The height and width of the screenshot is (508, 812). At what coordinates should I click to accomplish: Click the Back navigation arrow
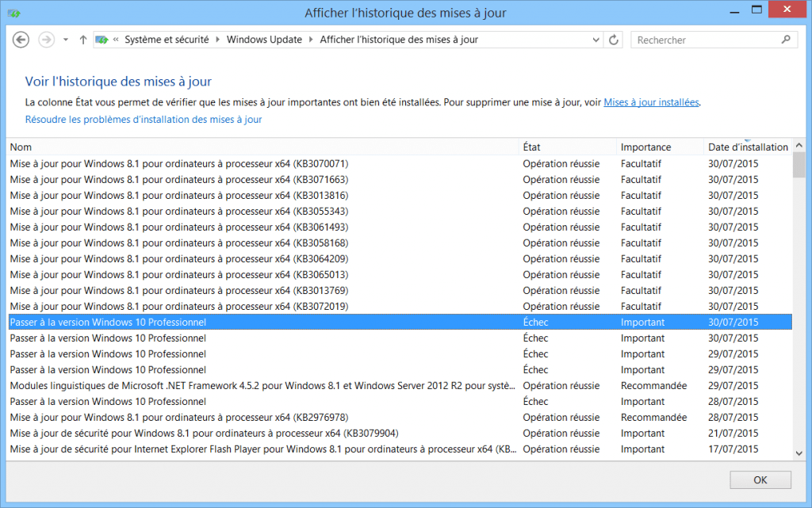[21, 40]
